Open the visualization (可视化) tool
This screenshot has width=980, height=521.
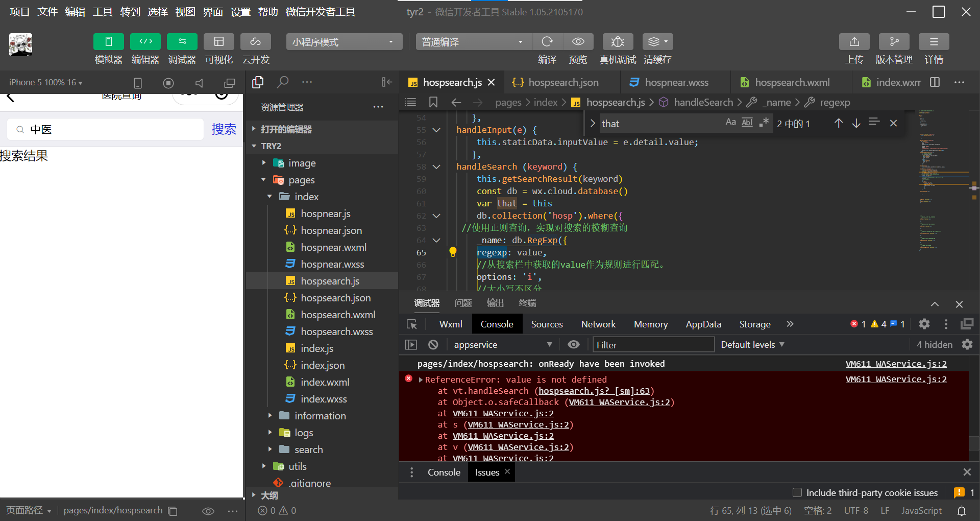click(x=219, y=42)
